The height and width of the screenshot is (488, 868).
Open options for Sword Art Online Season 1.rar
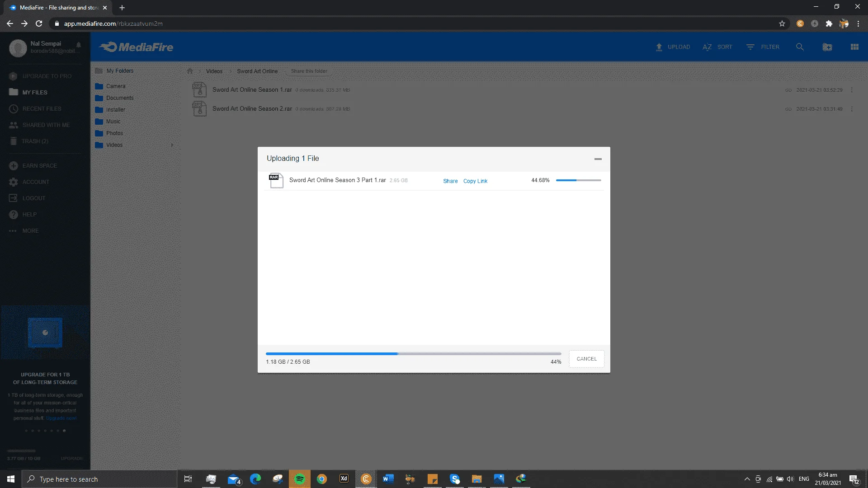[x=852, y=90]
